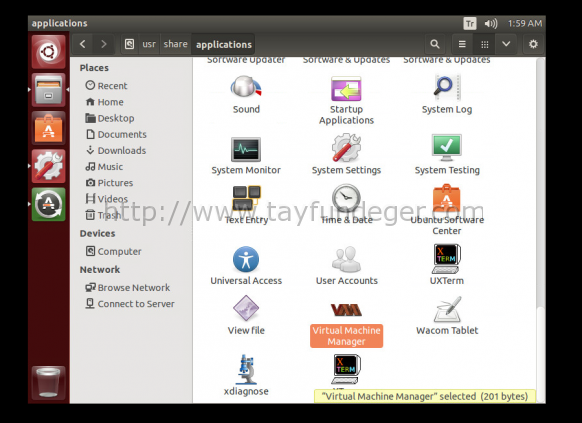Select the Virtual Machine Manager icon
The width and height of the screenshot is (582, 423).
346,310
